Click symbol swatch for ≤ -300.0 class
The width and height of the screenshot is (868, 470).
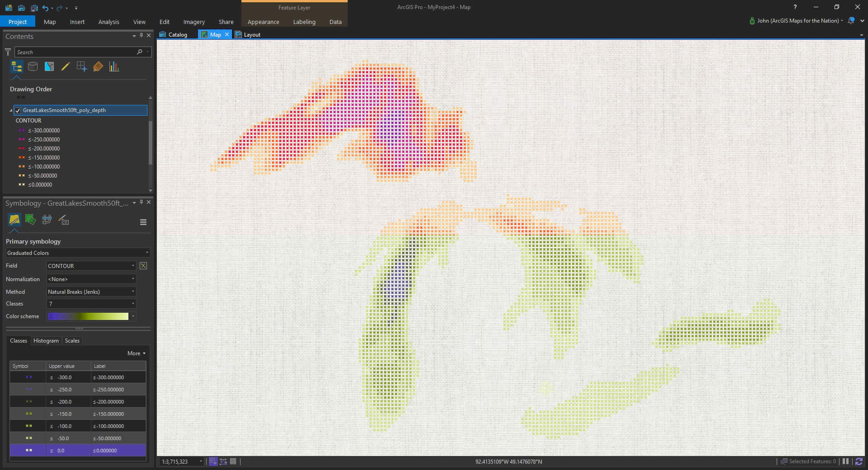tap(28, 377)
